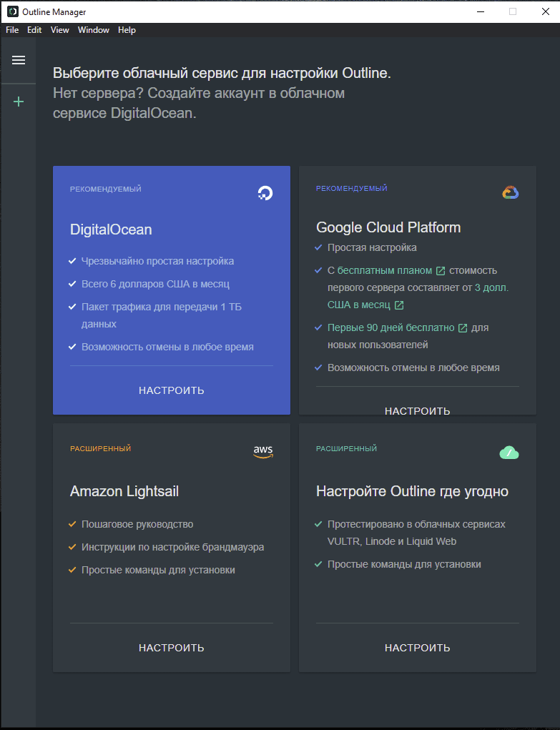Click external link icon after 'Первые 90 дней бесплатно'
The image size is (560, 730).
[463, 327]
